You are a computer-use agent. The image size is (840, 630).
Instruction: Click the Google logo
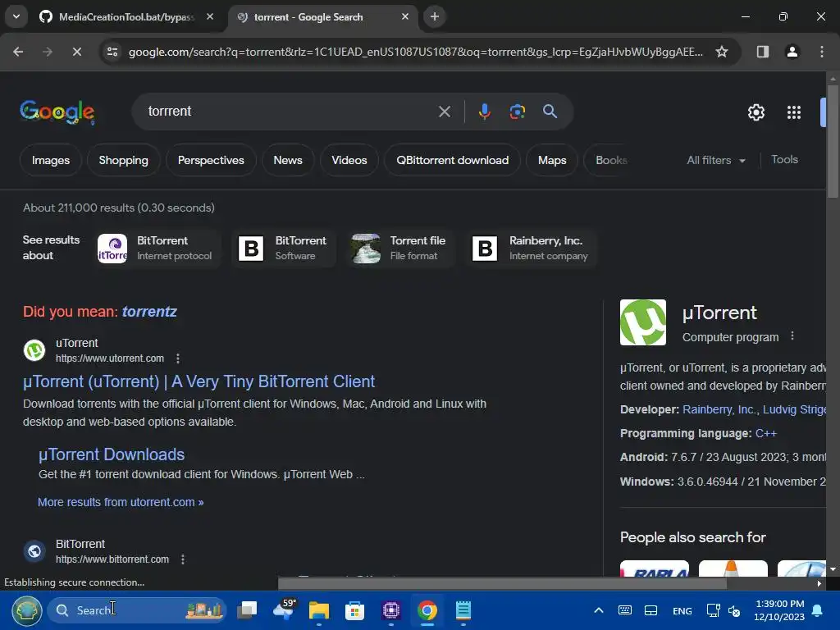click(57, 112)
